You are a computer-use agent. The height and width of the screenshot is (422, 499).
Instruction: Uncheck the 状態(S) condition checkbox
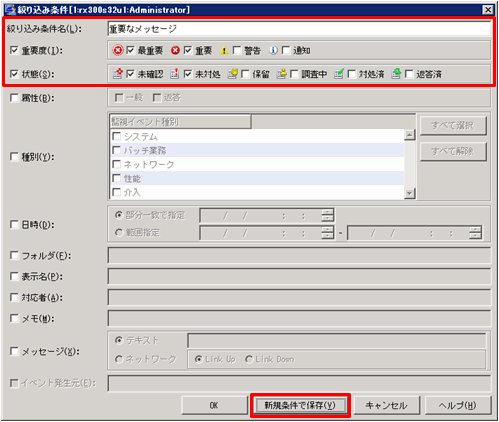pos(14,74)
